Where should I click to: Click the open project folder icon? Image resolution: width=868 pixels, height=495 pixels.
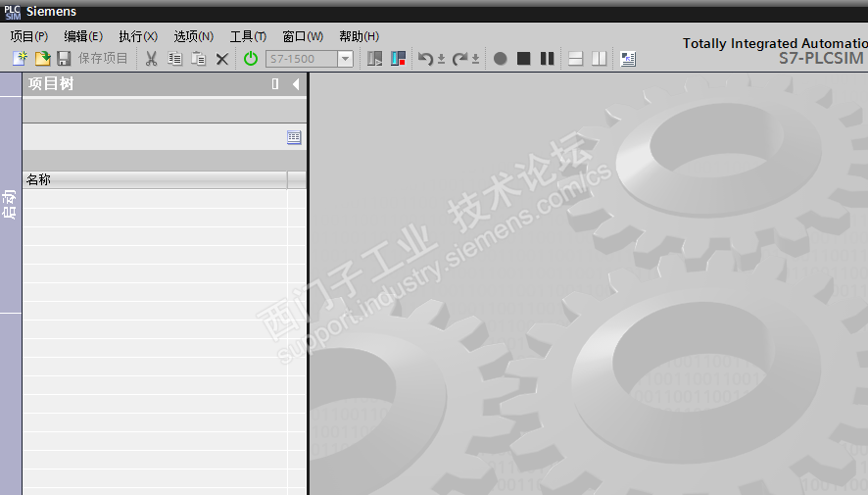[x=43, y=58]
